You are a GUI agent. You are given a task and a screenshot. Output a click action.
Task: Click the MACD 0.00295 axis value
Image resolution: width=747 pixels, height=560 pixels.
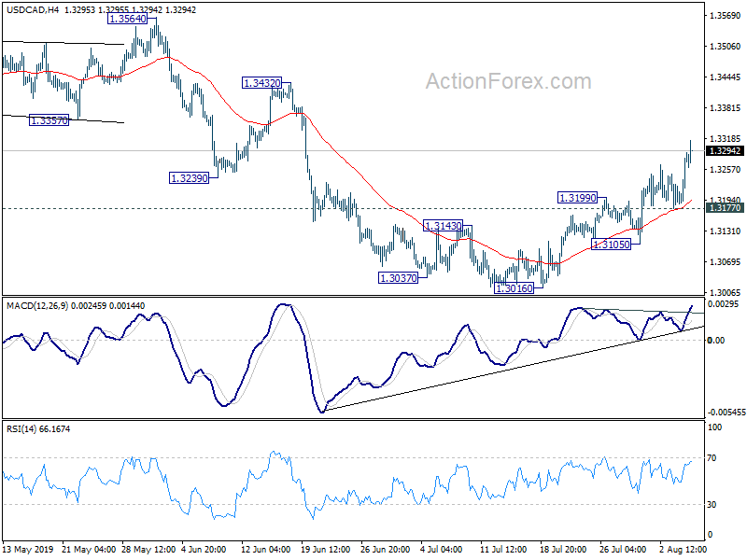pos(723,304)
